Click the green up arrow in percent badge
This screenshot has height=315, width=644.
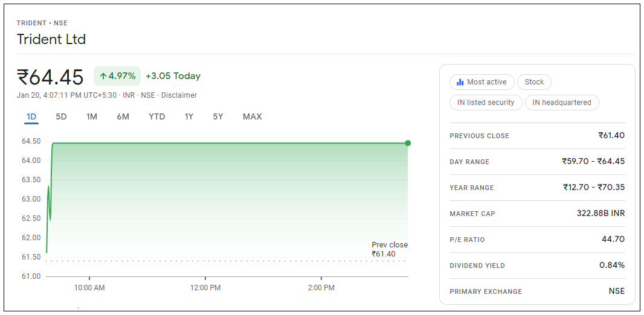point(103,76)
